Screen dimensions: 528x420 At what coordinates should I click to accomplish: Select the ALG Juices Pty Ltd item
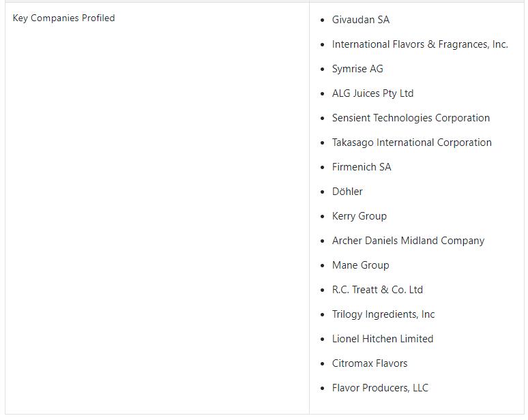372,93
